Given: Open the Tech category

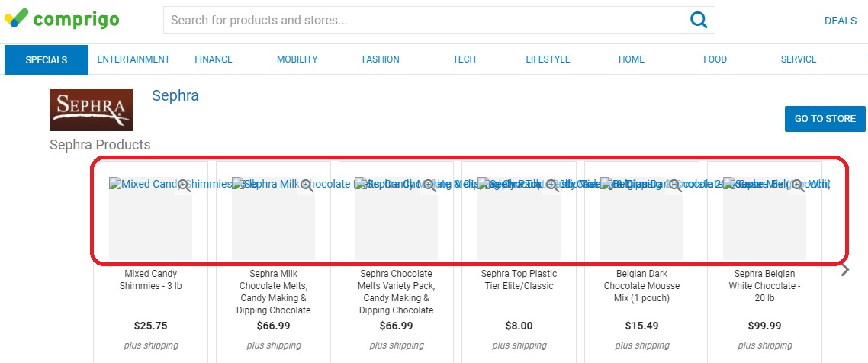Looking at the screenshot, I should tap(464, 59).
